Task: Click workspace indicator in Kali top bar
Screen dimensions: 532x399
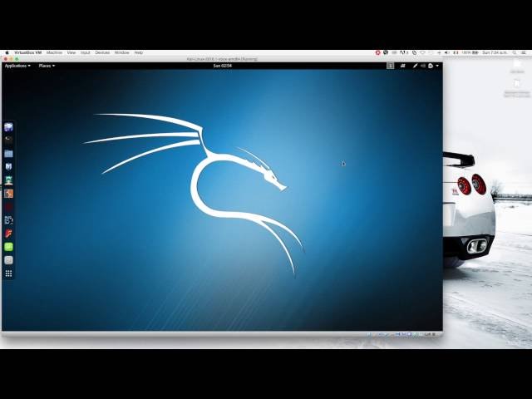Action: point(390,66)
